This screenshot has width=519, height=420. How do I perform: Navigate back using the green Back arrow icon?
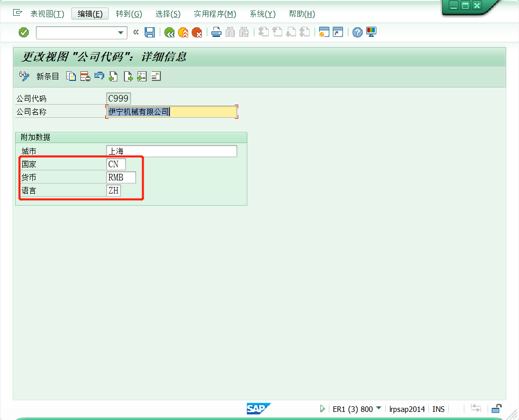169,32
